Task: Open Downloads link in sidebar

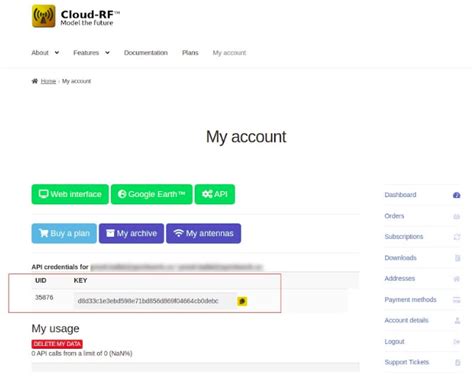Action: (x=400, y=258)
